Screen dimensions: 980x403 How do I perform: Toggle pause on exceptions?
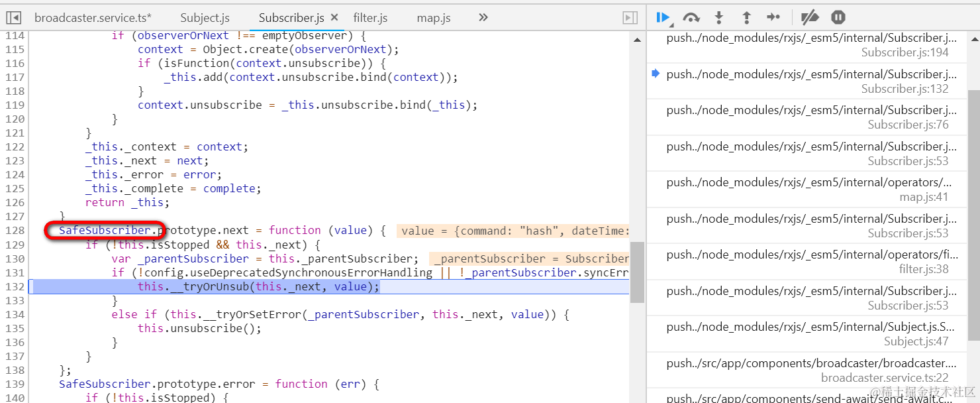coord(838,18)
